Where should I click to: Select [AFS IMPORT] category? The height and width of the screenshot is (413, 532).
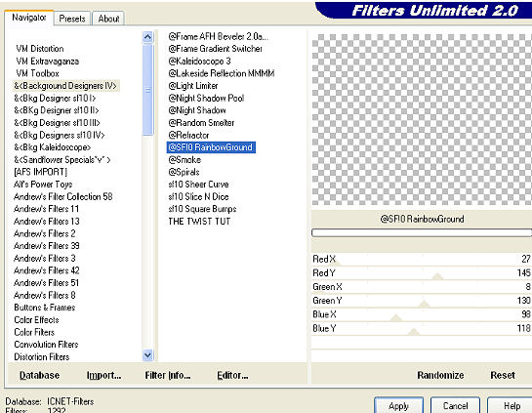40,172
